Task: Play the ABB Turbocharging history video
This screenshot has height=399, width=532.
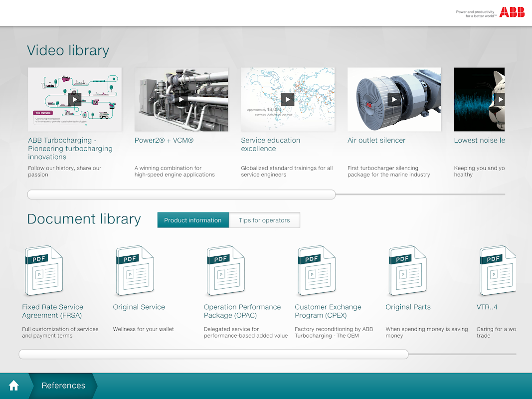Action: pyautogui.click(x=75, y=99)
